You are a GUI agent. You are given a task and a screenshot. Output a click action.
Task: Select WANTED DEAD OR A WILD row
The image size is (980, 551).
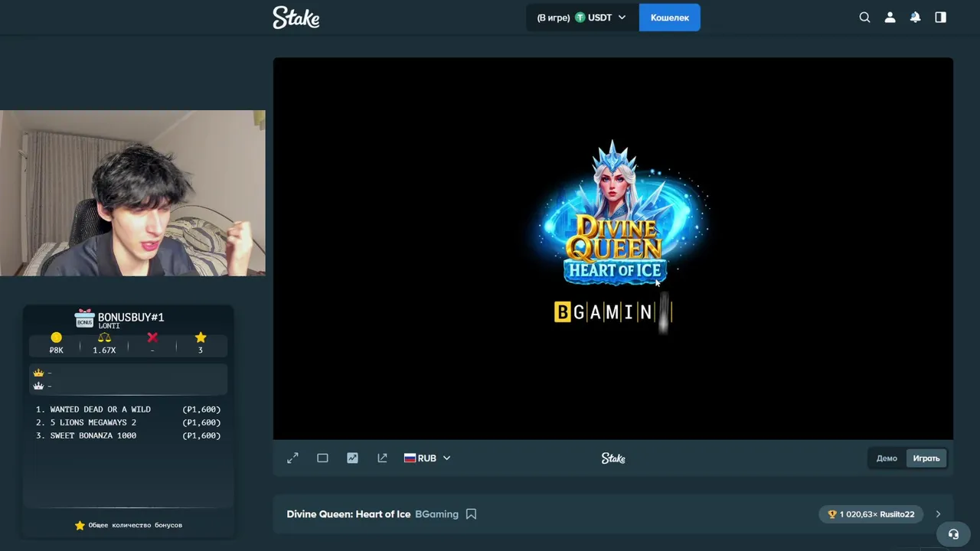point(128,409)
